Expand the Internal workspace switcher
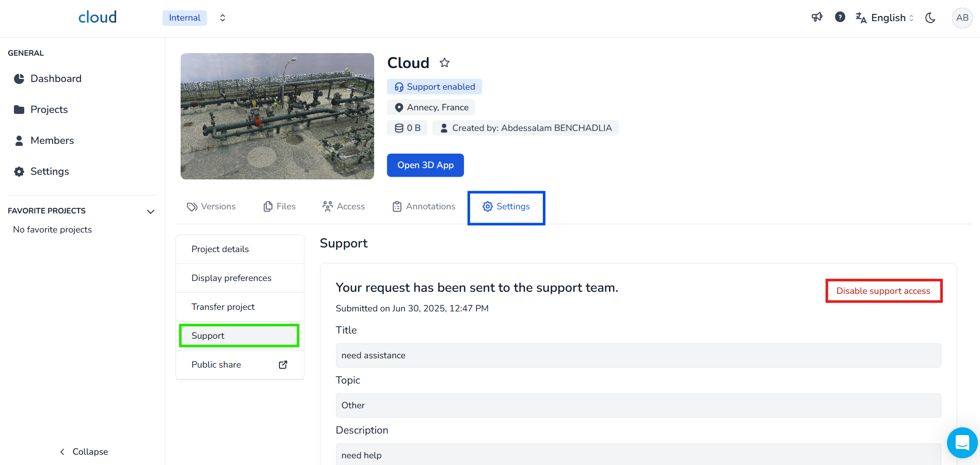 coord(222,18)
